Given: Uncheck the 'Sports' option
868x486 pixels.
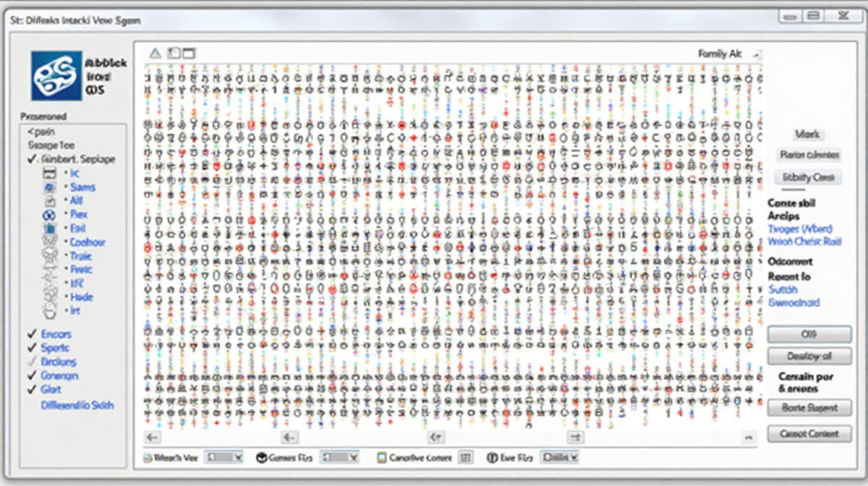Looking at the screenshot, I should click(x=32, y=348).
